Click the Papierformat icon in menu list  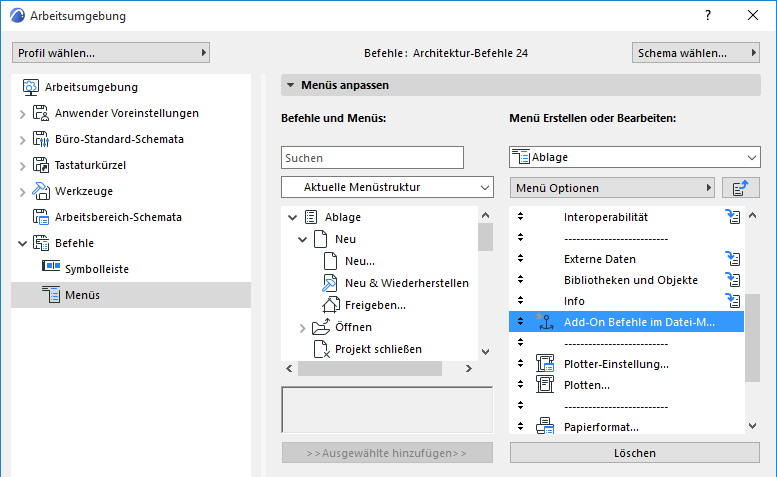(x=545, y=427)
